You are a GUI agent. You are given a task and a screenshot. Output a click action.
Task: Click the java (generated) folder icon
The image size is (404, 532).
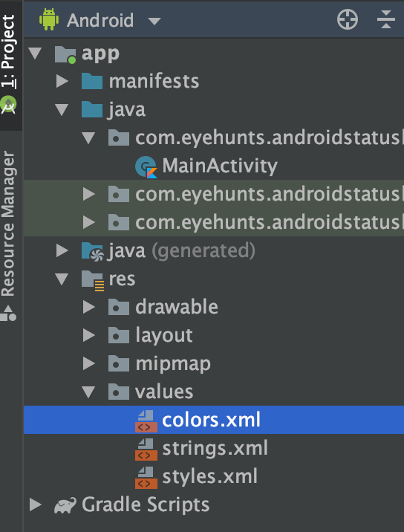92,251
